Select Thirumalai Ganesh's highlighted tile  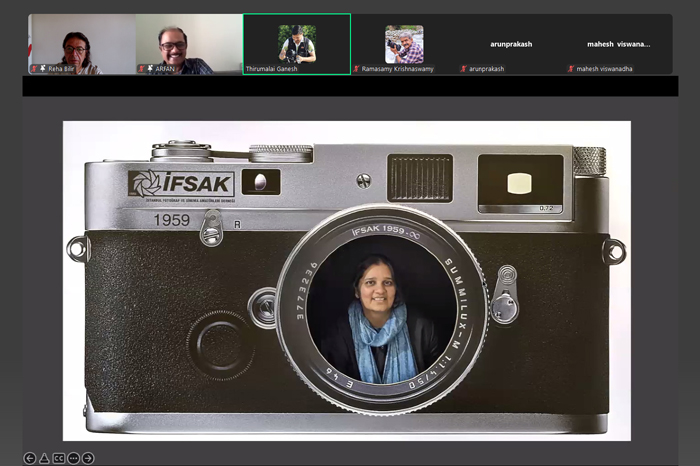coord(297,44)
